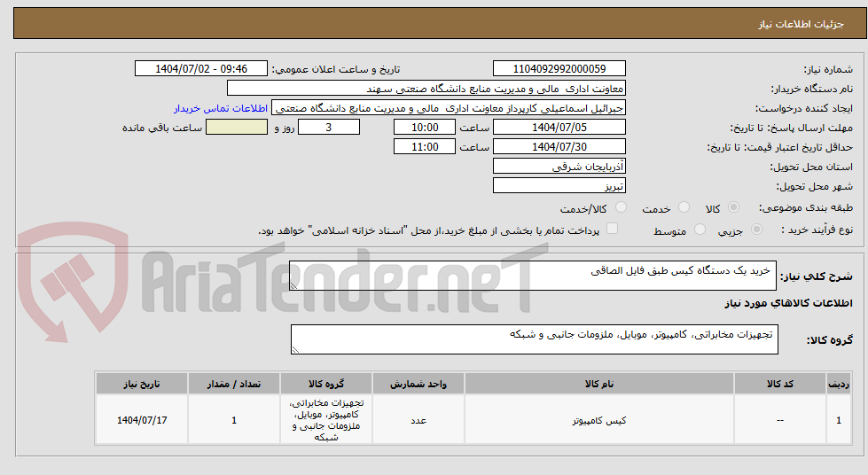This screenshot has width=868, height=475.
Task: Click the empty remaining hours field
Action: tap(237, 128)
